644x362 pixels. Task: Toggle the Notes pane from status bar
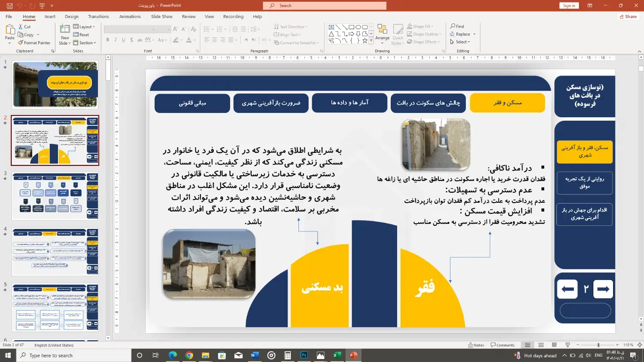click(x=477, y=344)
